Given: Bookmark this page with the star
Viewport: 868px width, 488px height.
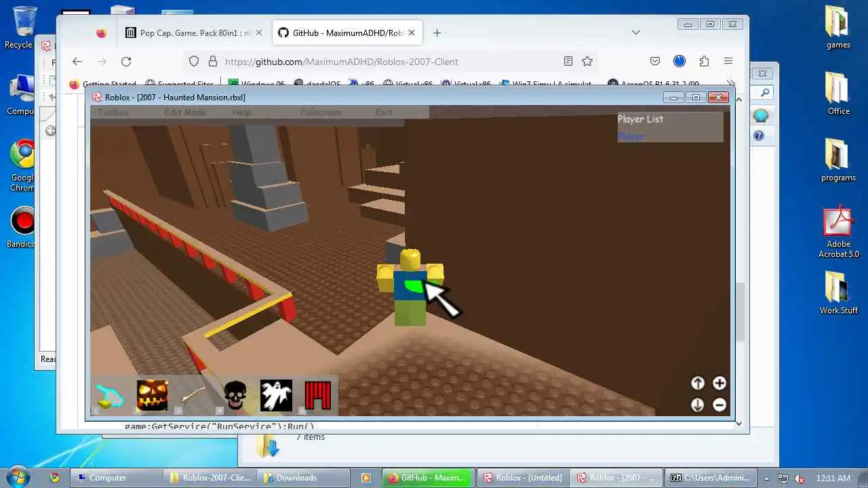Looking at the screenshot, I should (587, 61).
